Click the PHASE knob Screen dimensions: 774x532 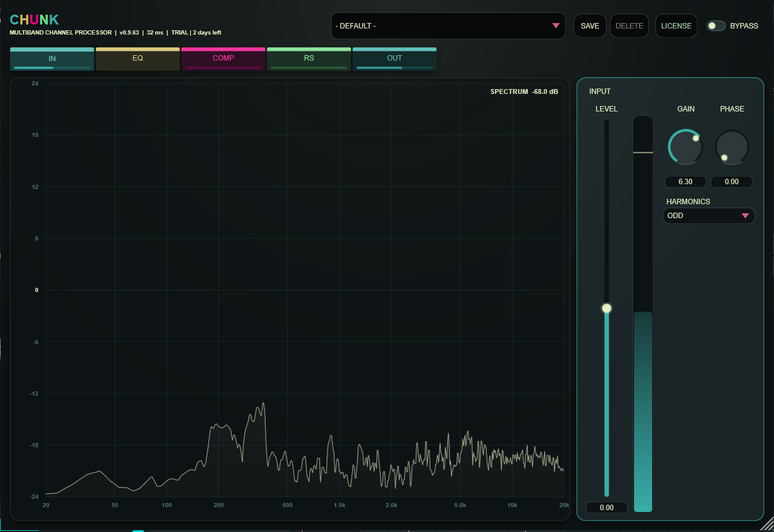pos(732,147)
